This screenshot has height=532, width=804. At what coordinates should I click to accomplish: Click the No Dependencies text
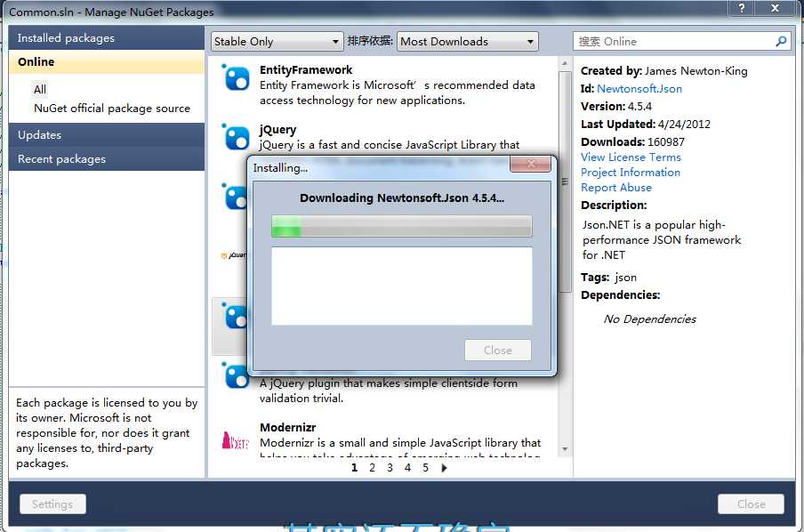click(x=649, y=319)
